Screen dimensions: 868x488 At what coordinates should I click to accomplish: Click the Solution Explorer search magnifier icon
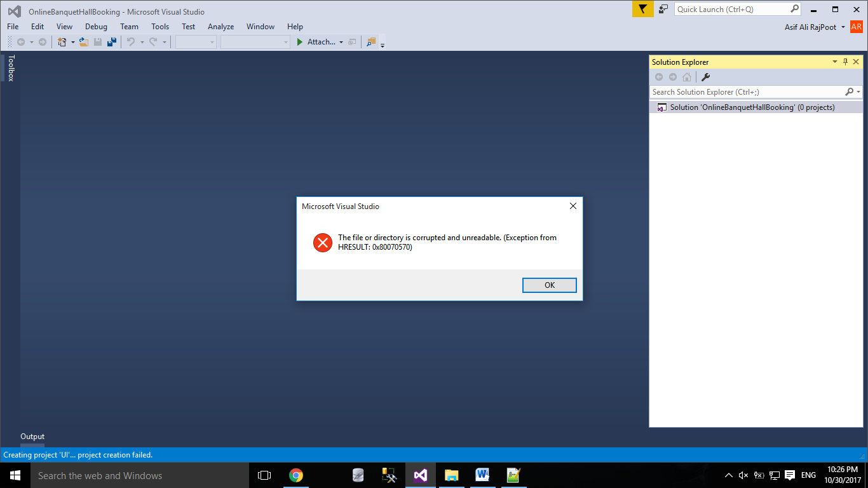(850, 92)
